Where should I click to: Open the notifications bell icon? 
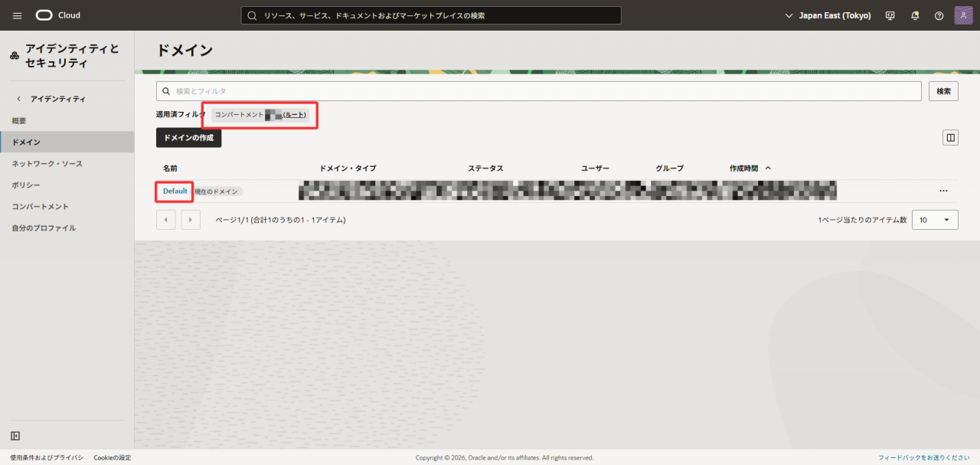pyautogui.click(x=915, y=15)
